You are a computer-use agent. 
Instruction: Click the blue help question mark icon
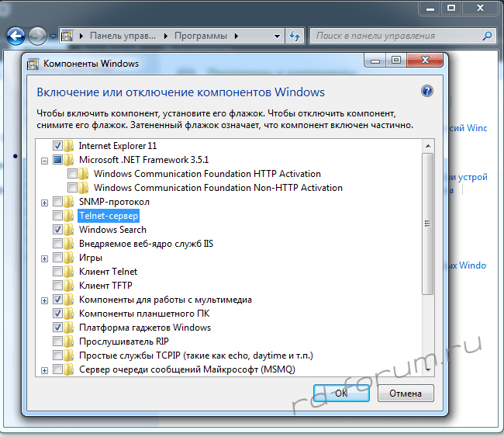click(426, 91)
